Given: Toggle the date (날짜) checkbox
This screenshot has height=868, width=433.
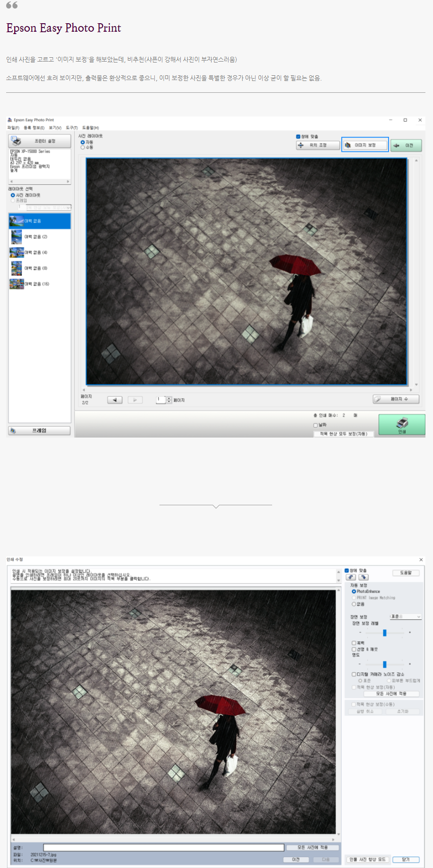Looking at the screenshot, I should [x=316, y=425].
